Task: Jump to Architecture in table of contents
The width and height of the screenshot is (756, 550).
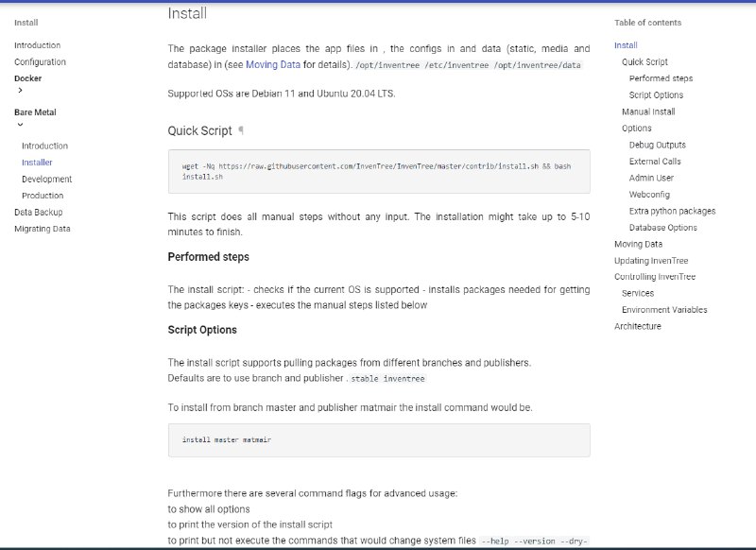Action: pyautogui.click(x=637, y=326)
